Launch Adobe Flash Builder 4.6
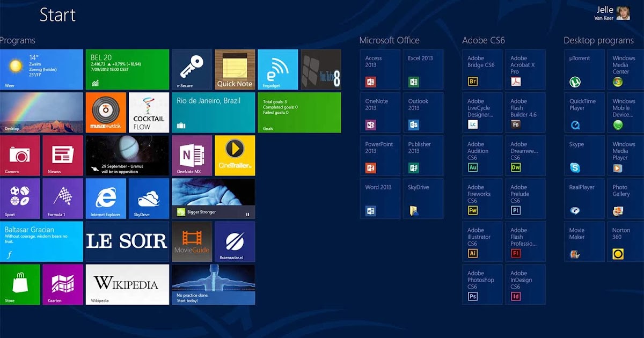Screen dimensions: 644x338 (525, 113)
